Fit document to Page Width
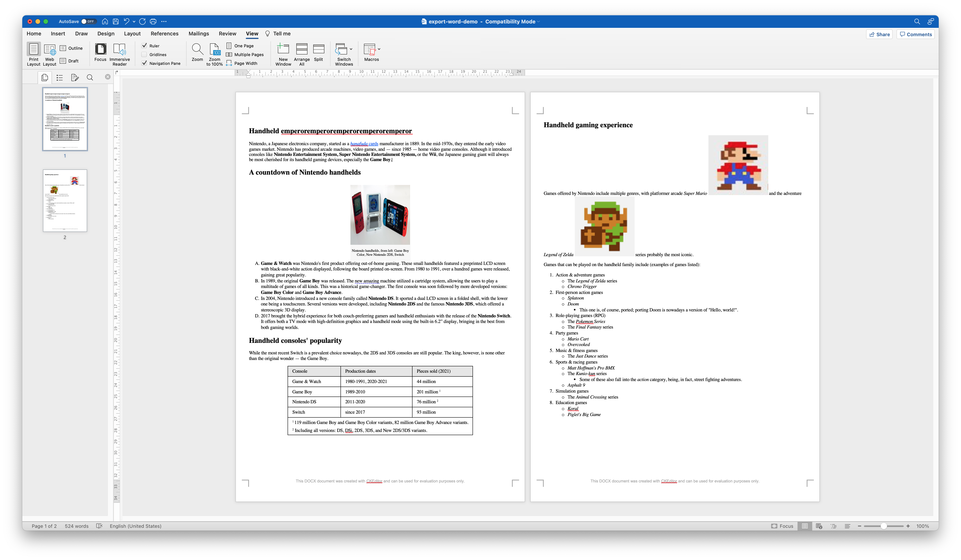 pyautogui.click(x=242, y=63)
